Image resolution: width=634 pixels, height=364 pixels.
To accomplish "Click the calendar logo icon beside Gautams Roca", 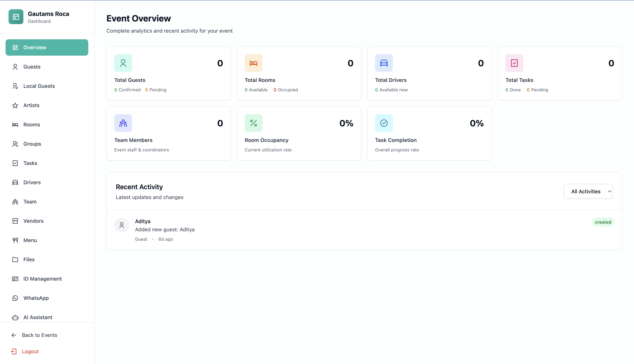I will point(16,17).
